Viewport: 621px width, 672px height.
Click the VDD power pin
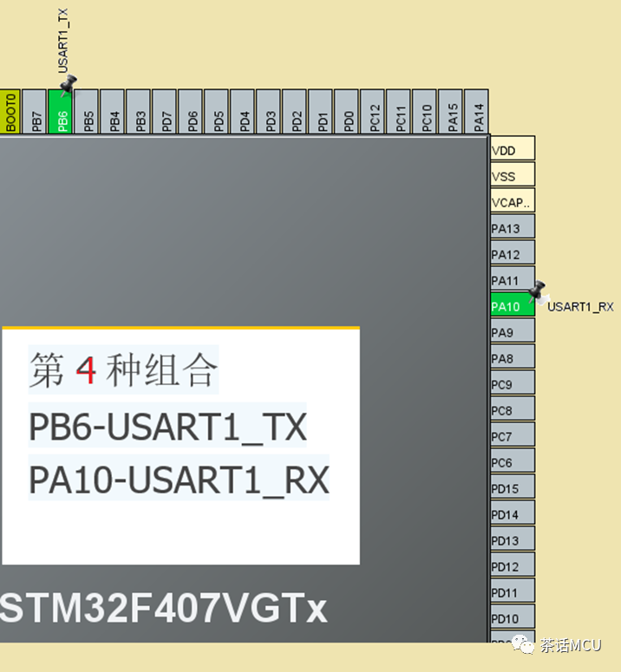pos(513,148)
